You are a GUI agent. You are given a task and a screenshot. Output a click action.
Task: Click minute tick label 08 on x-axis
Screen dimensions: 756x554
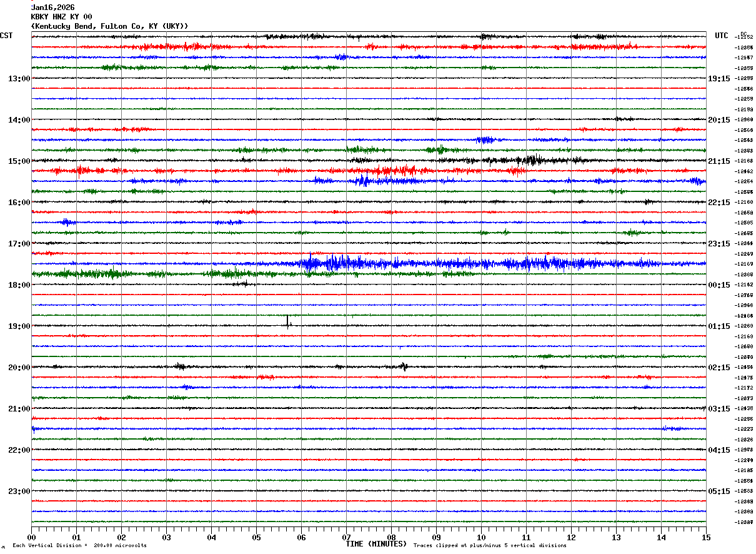point(391,537)
